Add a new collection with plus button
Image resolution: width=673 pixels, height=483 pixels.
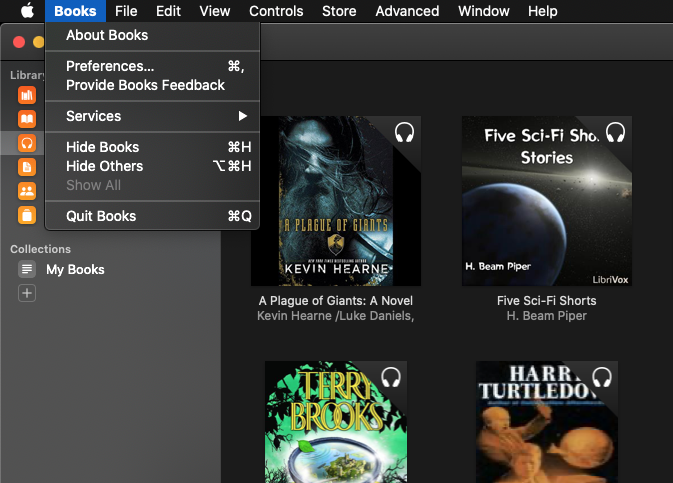(27, 293)
